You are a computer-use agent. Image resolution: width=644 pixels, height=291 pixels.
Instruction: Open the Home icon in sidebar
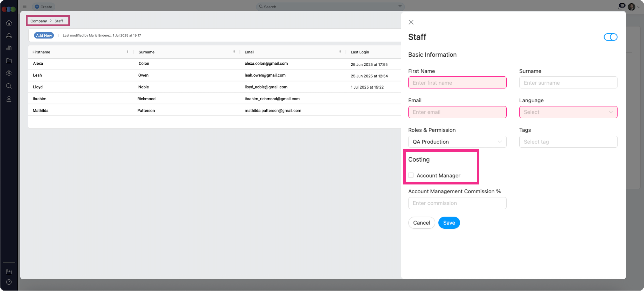(9, 23)
